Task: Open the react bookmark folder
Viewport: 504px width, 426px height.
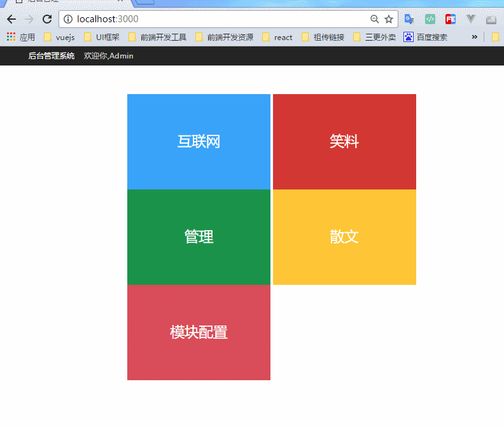Action: (277, 38)
